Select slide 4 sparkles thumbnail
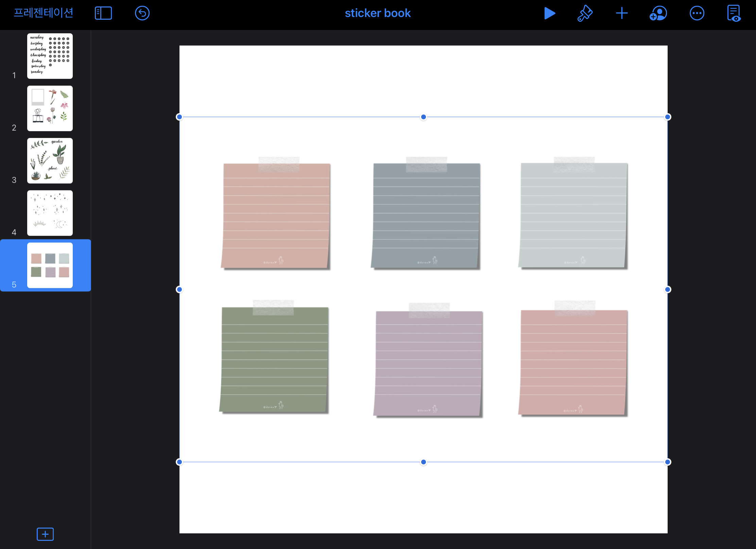This screenshot has height=549, width=756. click(50, 213)
